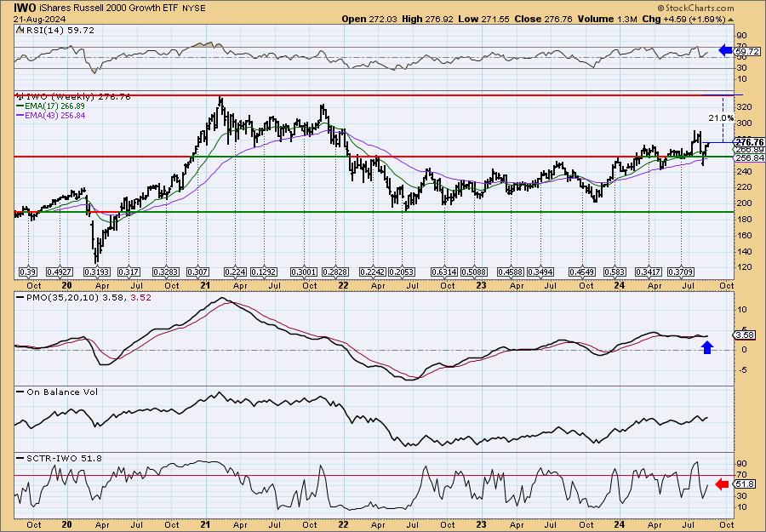The image size is (766, 532).
Task: Click the 51.8 SCTR value tag
Action: (745, 484)
